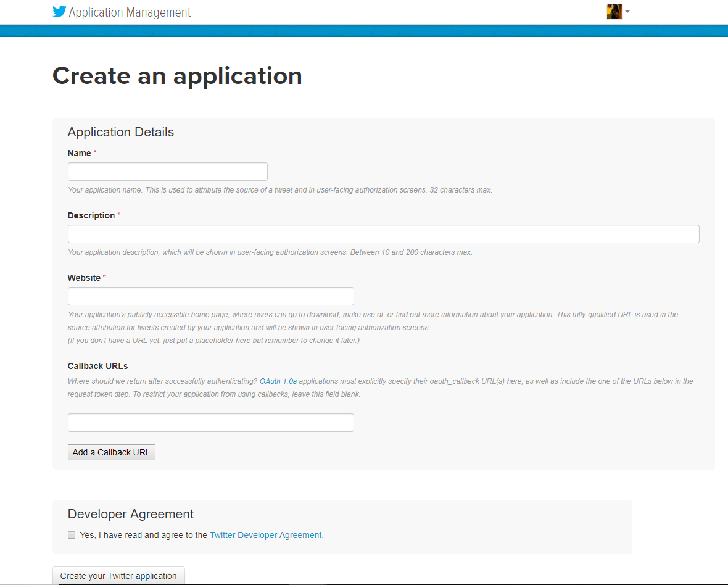
Task: Open the OAuth 1.0a link
Action: [278, 381]
